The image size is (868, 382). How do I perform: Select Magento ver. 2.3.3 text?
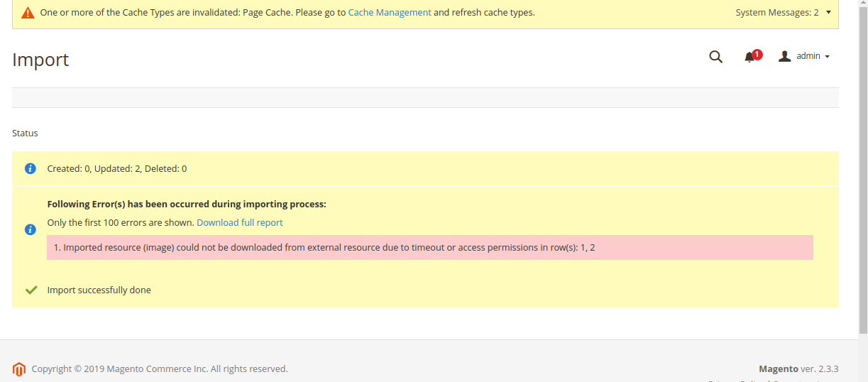pos(798,369)
